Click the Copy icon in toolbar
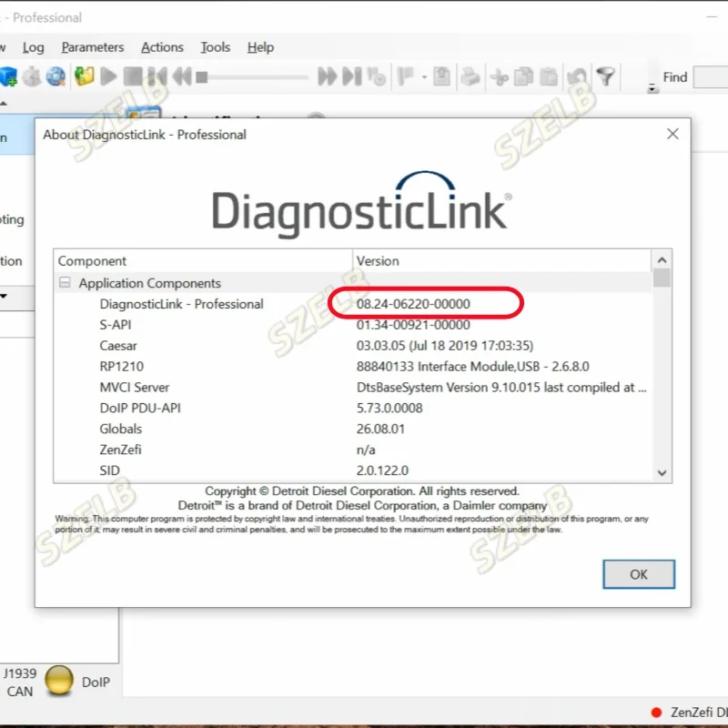Screen dimensions: 728x728 [x=524, y=76]
